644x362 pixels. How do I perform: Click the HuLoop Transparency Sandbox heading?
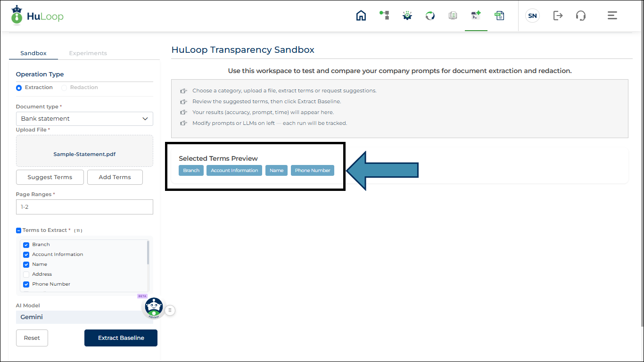click(x=243, y=50)
